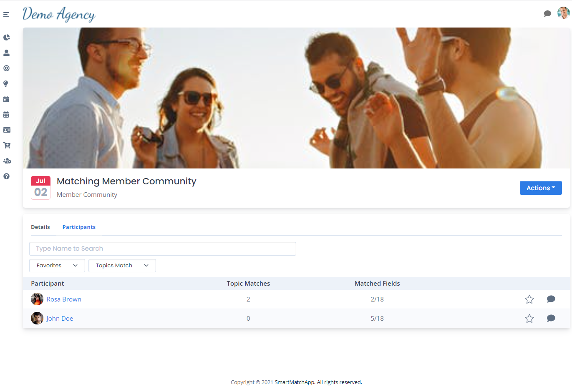Viewport: 572px width, 392px height.
Task: Click the Help question mark icon
Action: (6, 176)
